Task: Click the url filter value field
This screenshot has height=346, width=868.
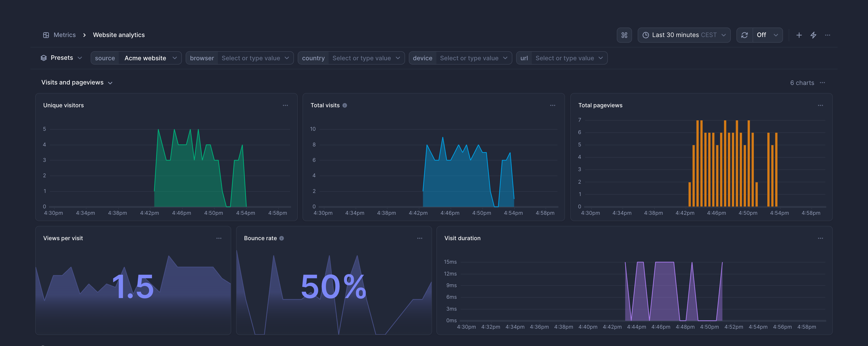Action: [570, 58]
